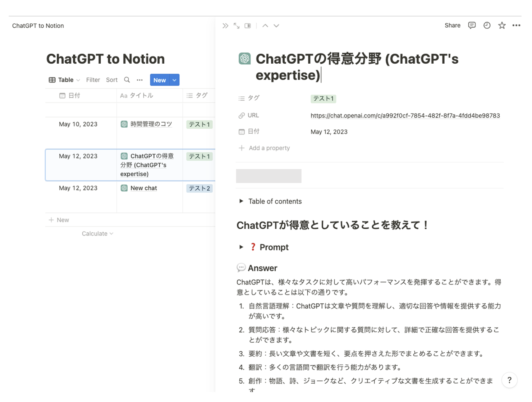Click list item 4 翻訳
Viewport: 532px width, 402px height.
point(325,367)
